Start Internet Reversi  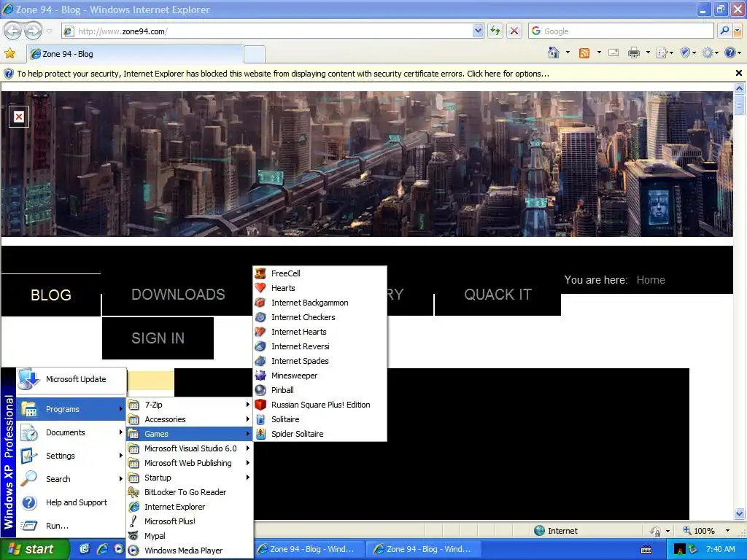pos(320,346)
